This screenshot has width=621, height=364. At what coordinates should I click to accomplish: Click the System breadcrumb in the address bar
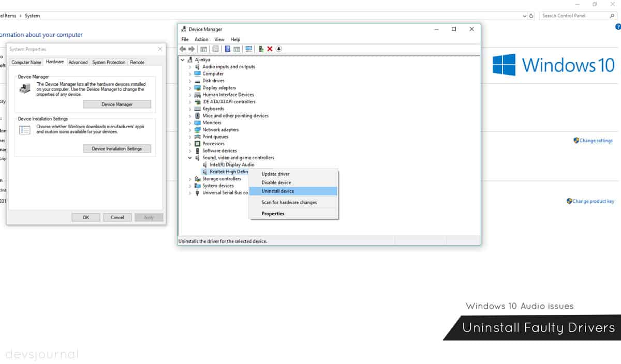[x=32, y=16]
